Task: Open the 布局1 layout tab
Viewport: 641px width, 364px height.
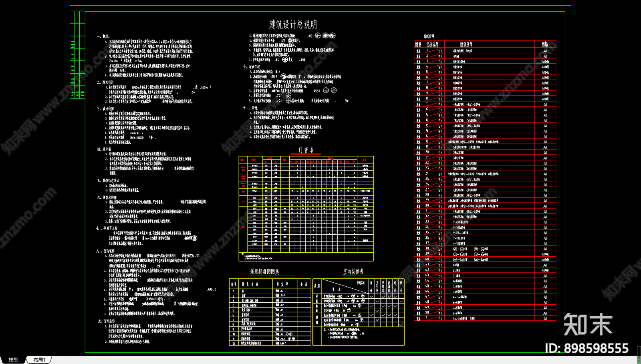Action: point(39,360)
